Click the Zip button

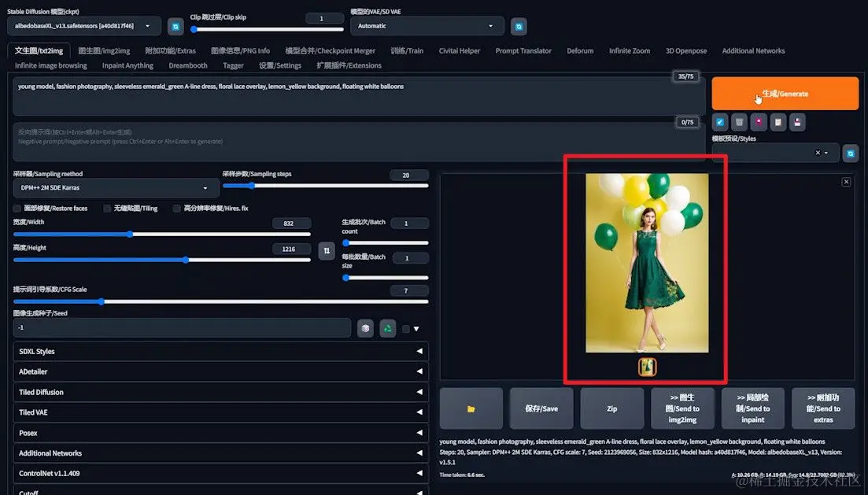(x=611, y=408)
